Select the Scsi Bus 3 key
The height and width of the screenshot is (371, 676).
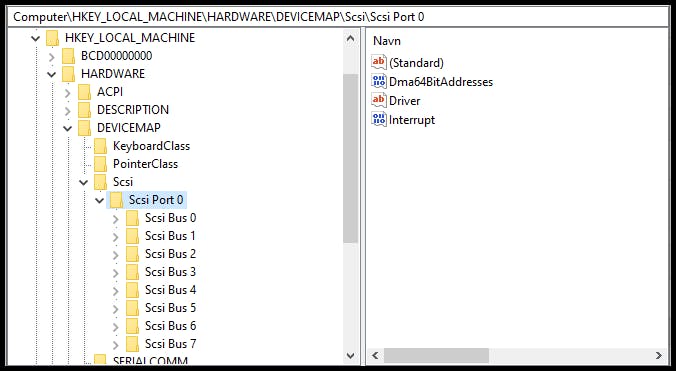(170, 272)
